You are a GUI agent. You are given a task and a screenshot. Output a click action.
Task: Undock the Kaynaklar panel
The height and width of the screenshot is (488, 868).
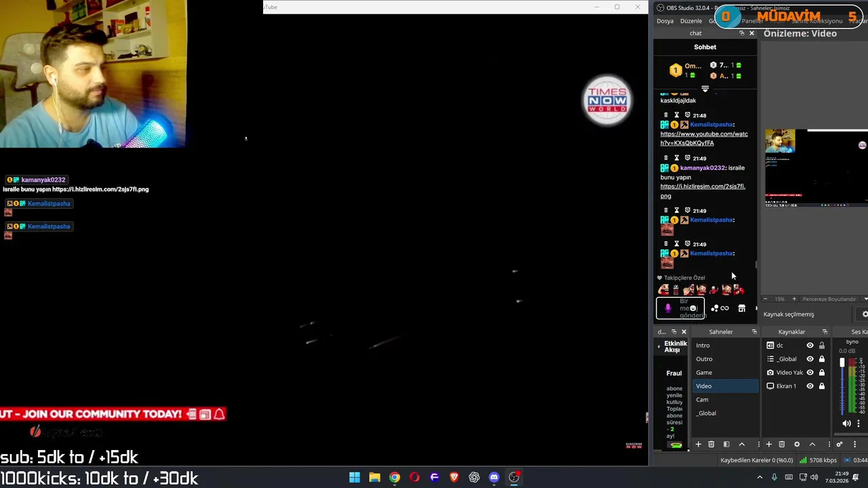825,332
